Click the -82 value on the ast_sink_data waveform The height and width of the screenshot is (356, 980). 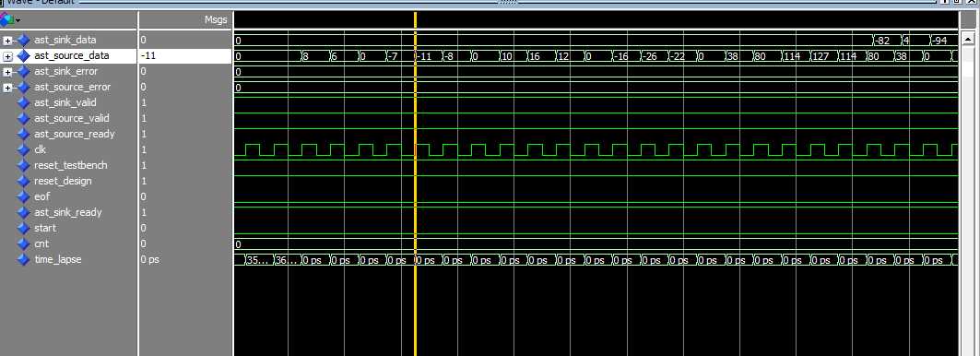882,41
